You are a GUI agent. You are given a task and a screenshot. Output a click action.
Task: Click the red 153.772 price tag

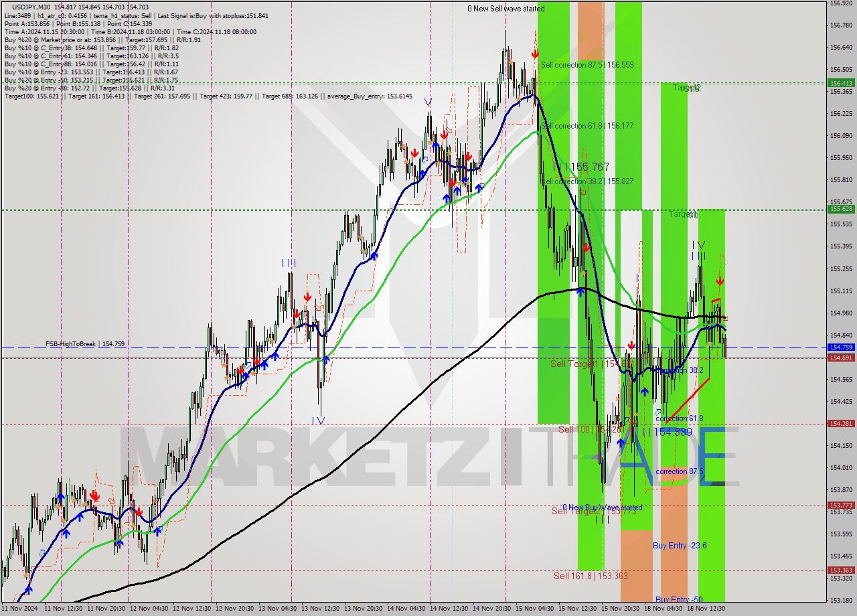(841, 506)
